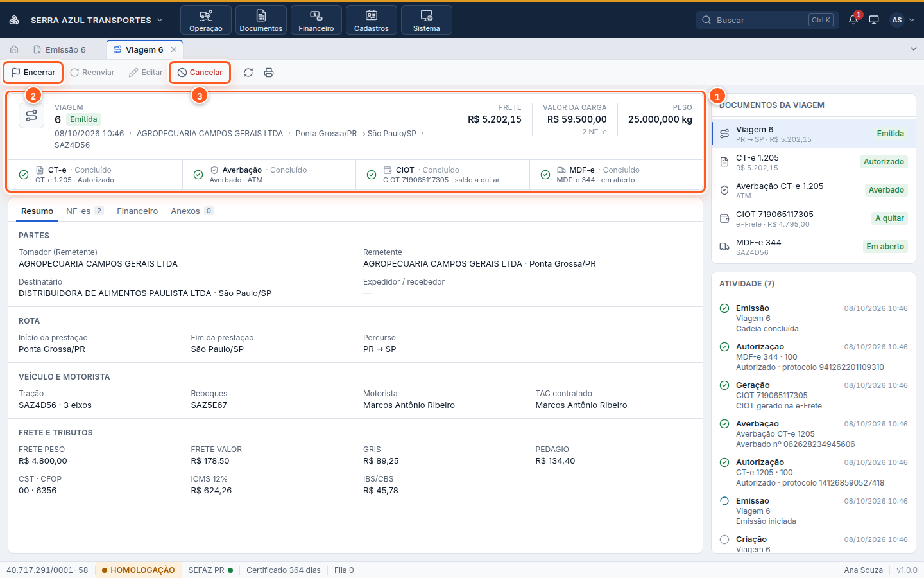924x578 pixels.
Task: Select the Resumo tab
Action: (37, 211)
